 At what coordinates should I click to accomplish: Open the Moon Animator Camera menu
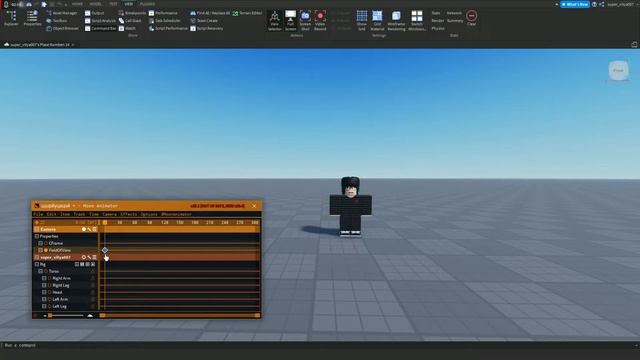point(109,214)
